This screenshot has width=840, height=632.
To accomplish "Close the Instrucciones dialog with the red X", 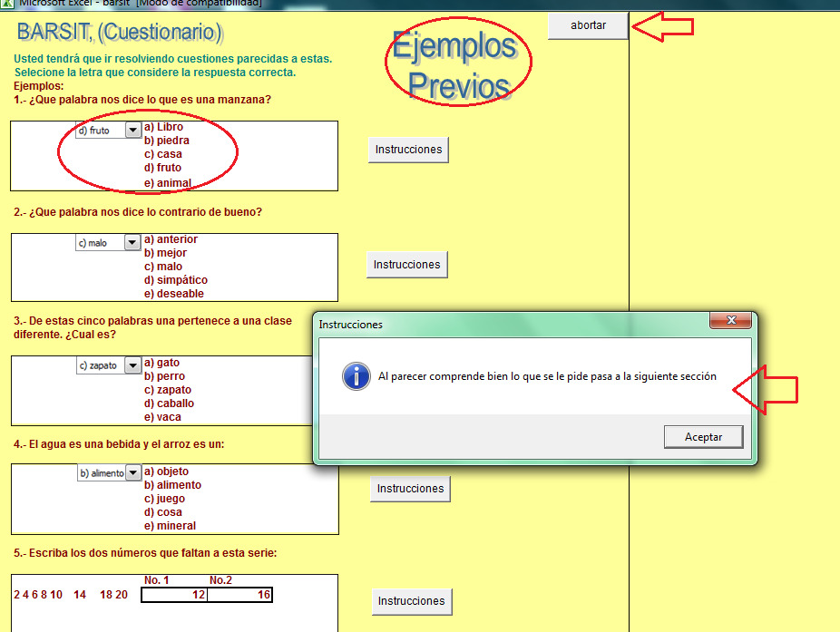I will [731, 320].
